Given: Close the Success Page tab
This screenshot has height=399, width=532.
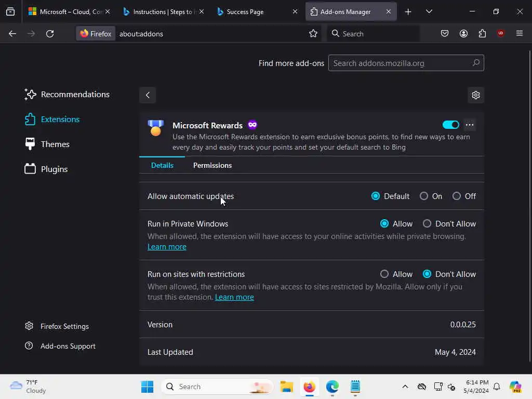Looking at the screenshot, I should [295, 11].
